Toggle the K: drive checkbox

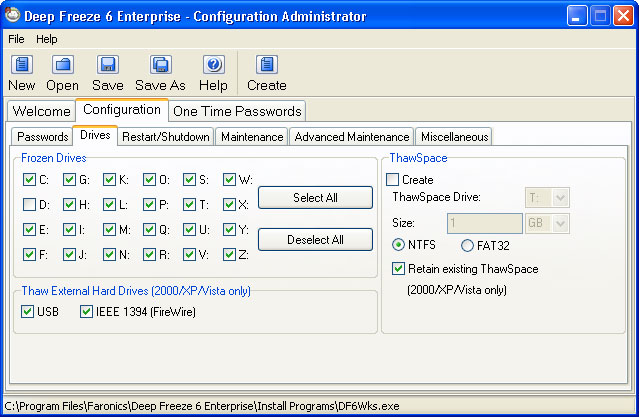pyautogui.click(x=109, y=179)
